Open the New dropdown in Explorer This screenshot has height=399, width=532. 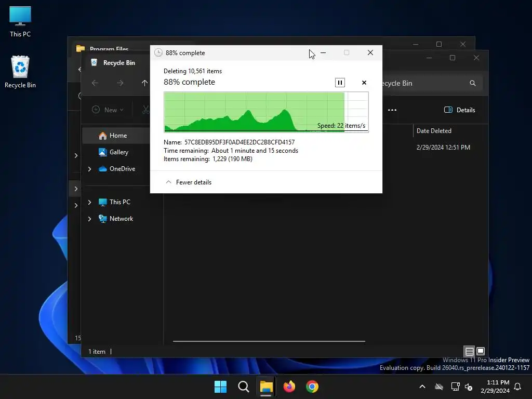click(108, 110)
